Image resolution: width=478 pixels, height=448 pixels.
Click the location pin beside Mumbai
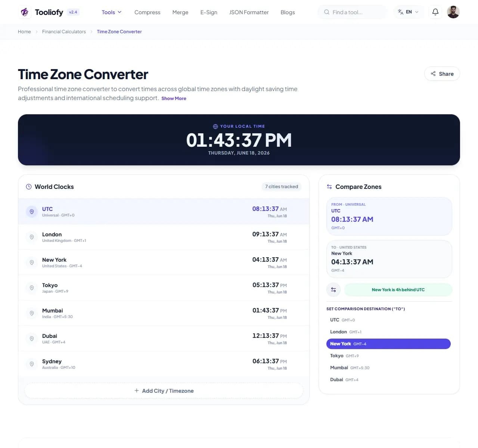pos(32,313)
